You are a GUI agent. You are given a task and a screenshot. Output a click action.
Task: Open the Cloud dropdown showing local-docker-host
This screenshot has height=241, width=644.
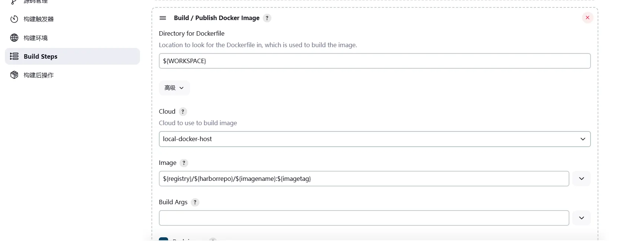[x=375, y=139]
